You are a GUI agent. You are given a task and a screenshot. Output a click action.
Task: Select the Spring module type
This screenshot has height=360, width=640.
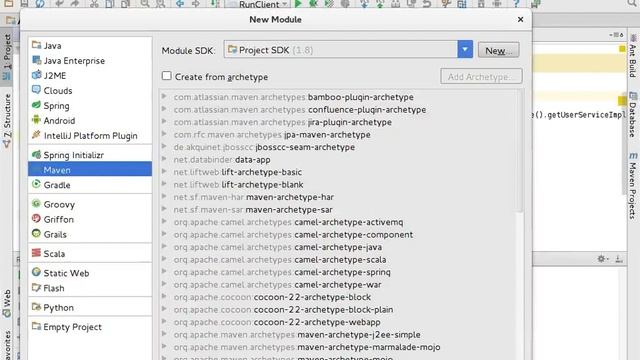90,106
